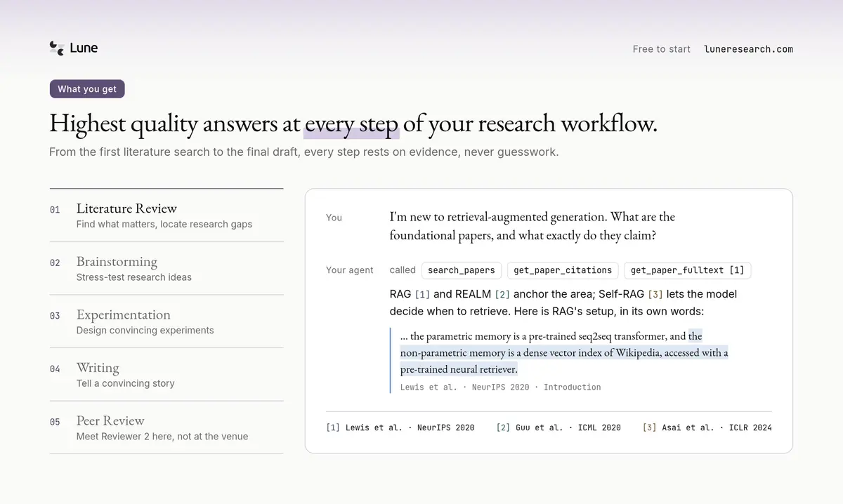
Task: Click the "You" speaker label
Action: click(x=334, y=218)
